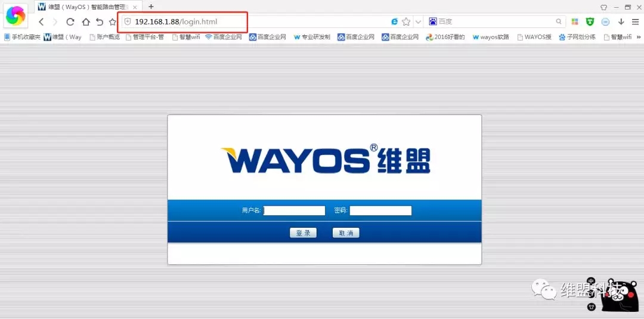This screenshot has height=319, width=644.
Task: Open the 管理平台-管 bookmark
Action: point(144,37)
